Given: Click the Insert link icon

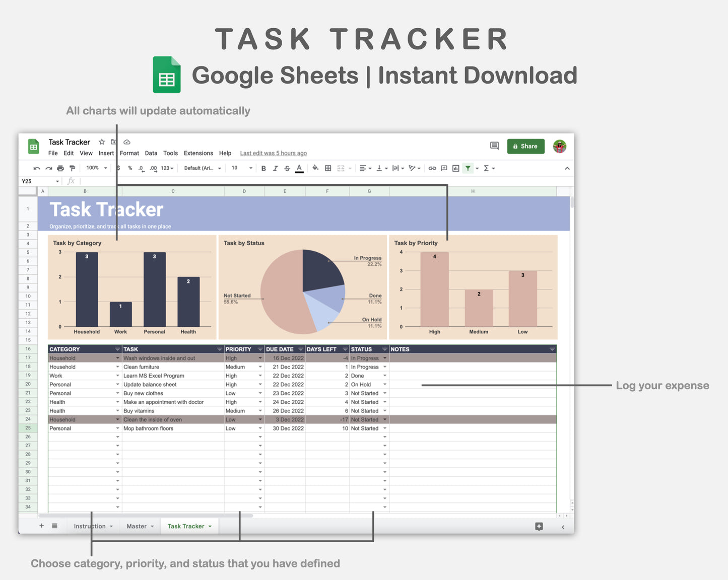Looking at the screenshot, I should (x=431, y=168).
